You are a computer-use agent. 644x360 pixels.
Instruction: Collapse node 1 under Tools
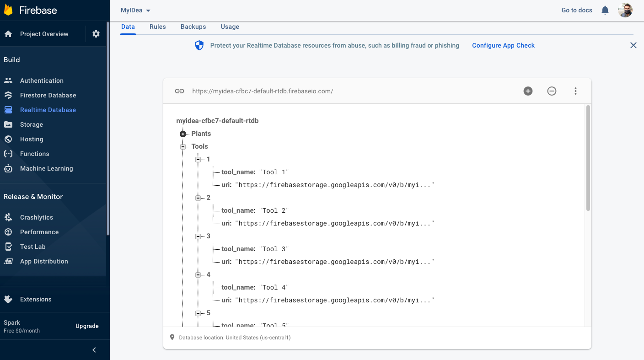tap(198, 160)
